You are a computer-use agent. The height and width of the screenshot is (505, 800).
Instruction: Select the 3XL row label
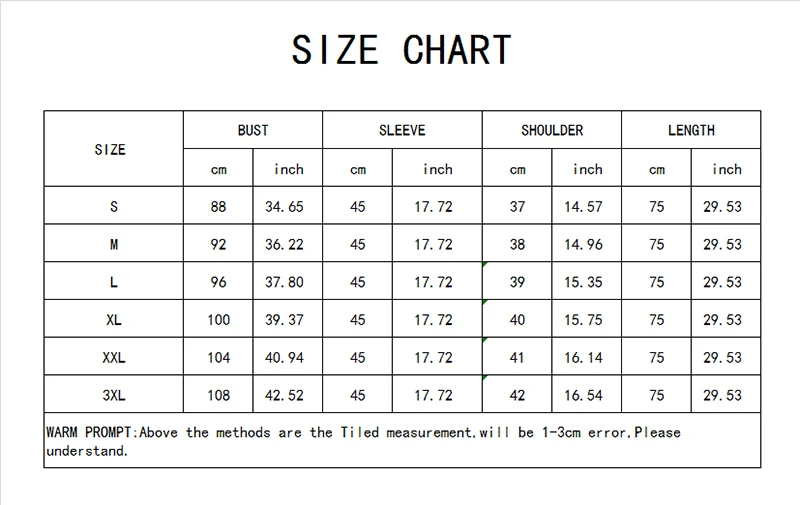(x=114, y=395)
